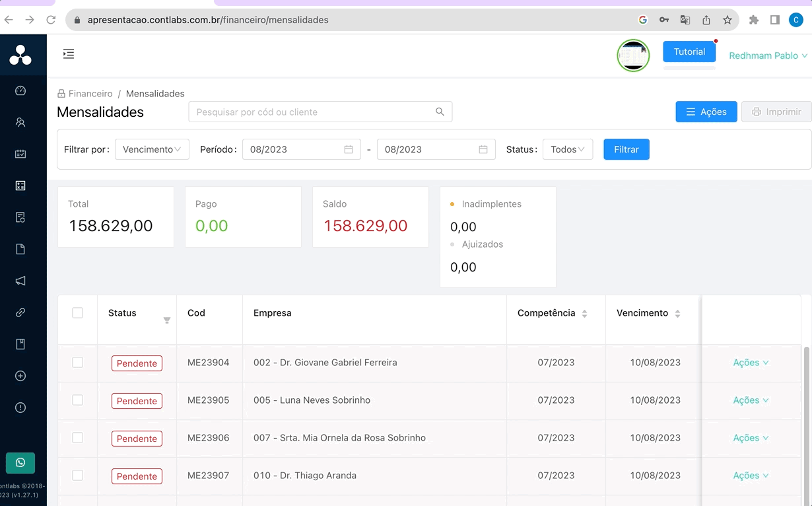
Task: Check the row for ME23904
Action: pyautogui.click(x=78, y=363)
